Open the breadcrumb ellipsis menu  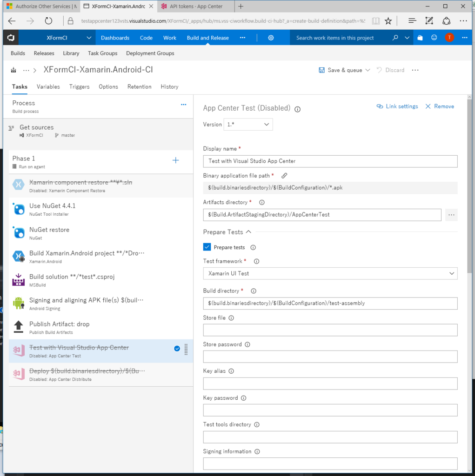[x=26, y=70]
